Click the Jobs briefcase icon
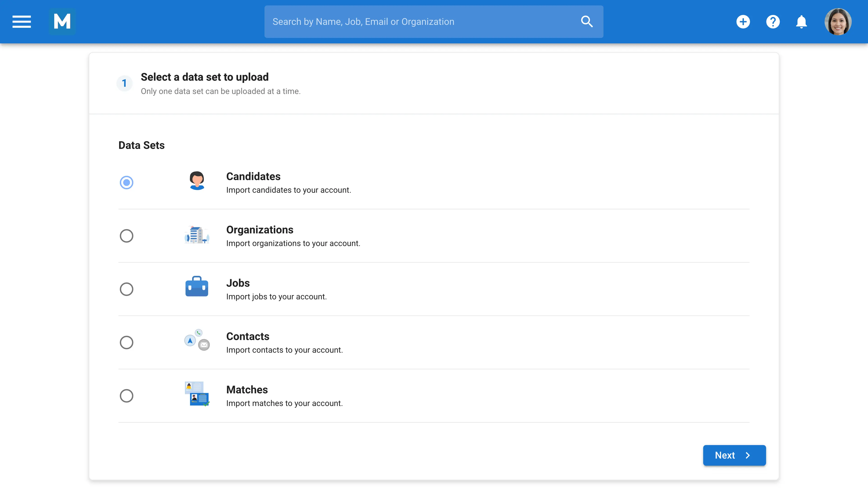Screen dimensions: 868x488 (197, 287)
